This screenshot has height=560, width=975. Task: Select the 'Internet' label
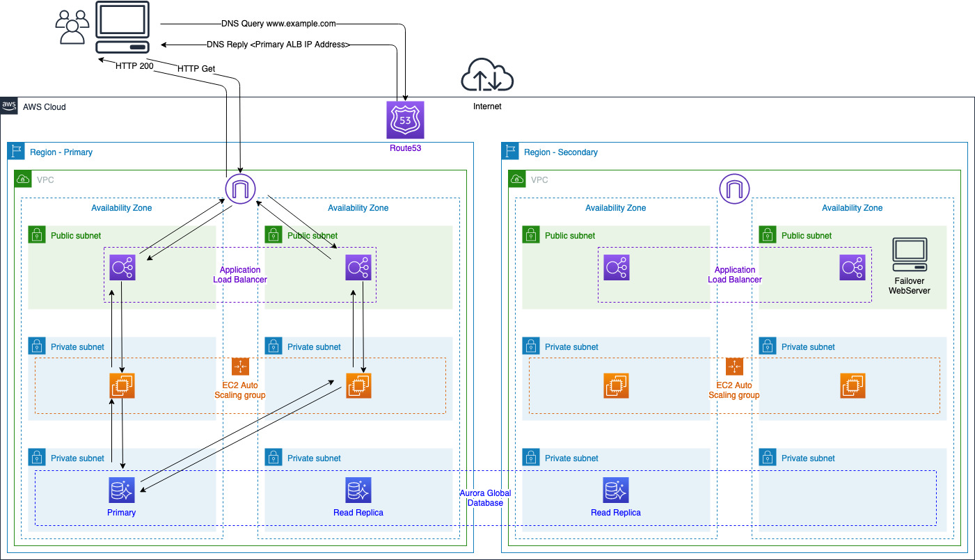click(487, 106)
